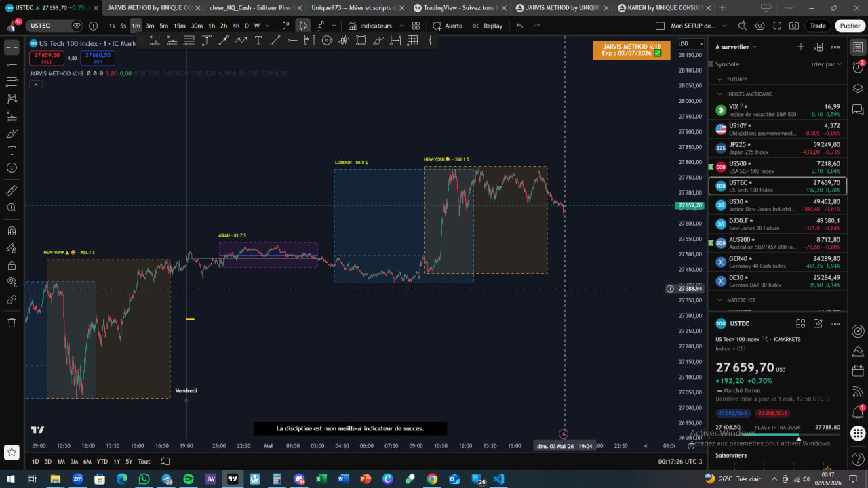This screenshot has height=488, width=868.
Task: Select the YTD date range
Action: click(102, 462)
